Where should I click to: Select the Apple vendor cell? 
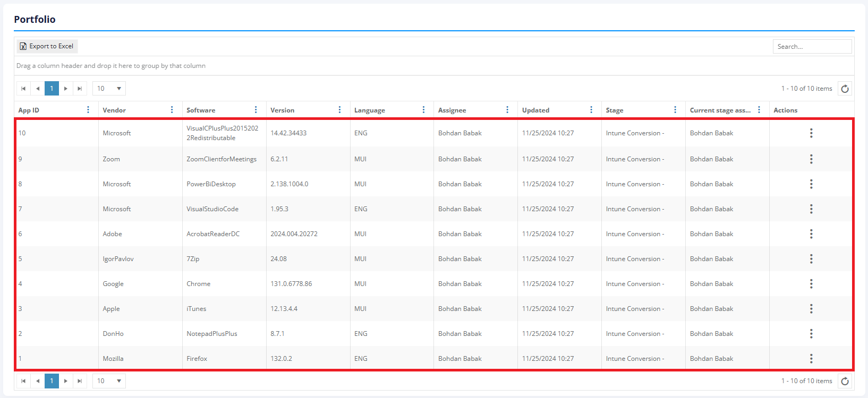[x=140, y=309]
